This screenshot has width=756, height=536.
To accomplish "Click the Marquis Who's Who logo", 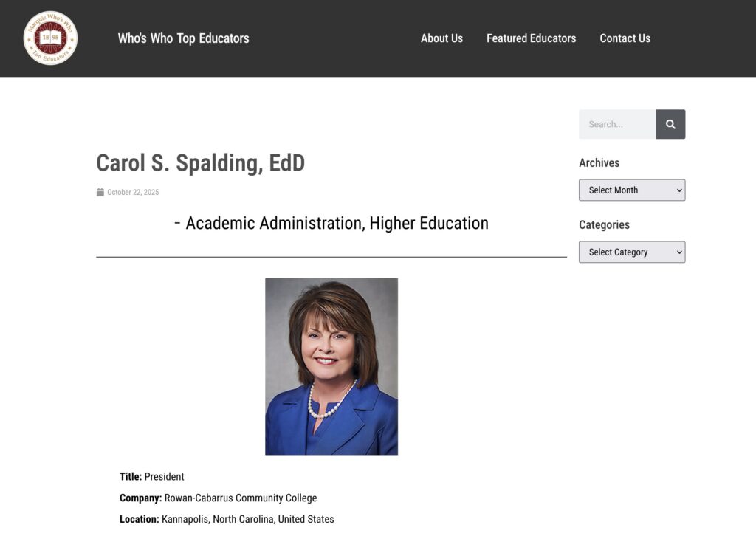I will tap(50, 38).
